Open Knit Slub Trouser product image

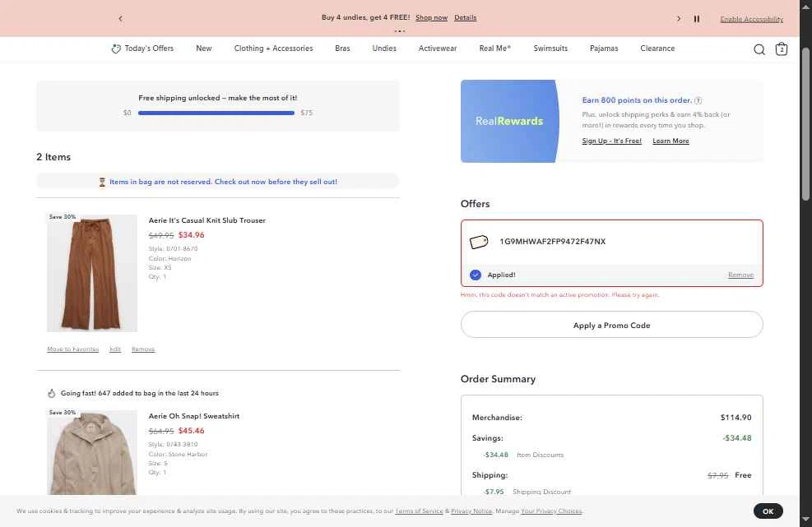click(x=92, y=273)
